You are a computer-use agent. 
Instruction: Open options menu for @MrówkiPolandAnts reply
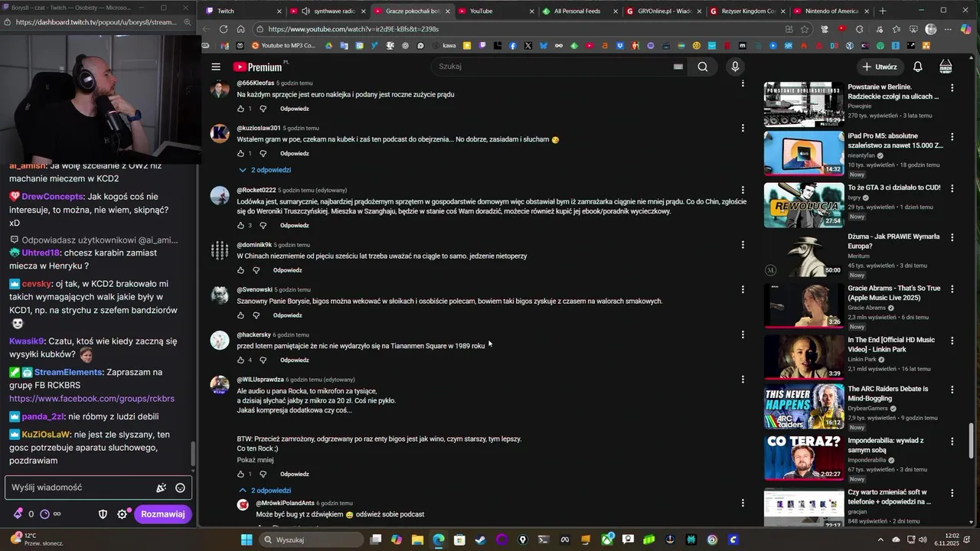743,503
